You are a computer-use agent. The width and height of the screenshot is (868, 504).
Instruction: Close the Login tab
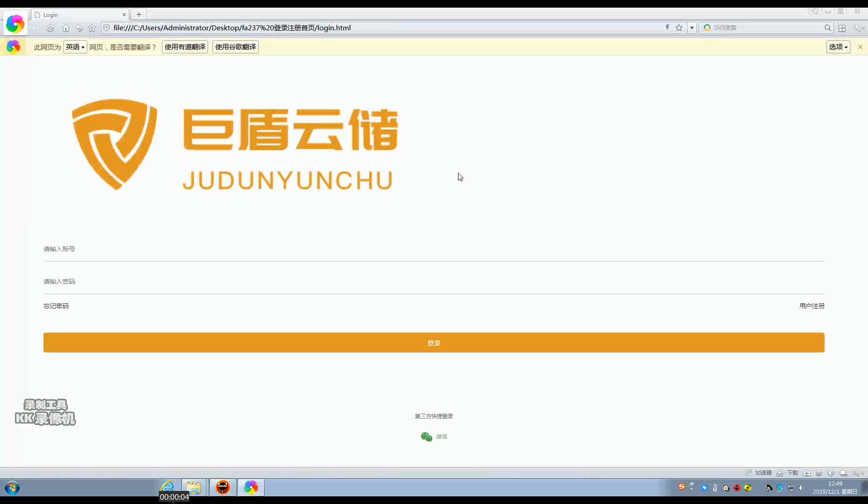click(124, 15)
